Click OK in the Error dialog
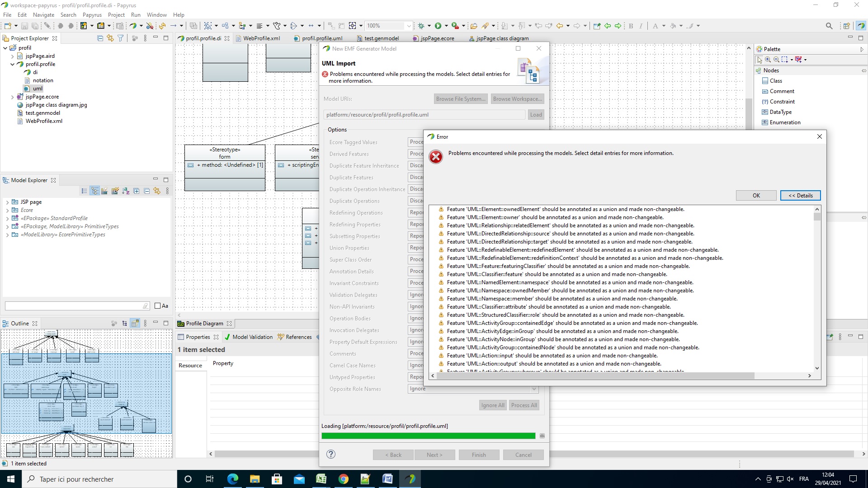Image resolution: width=868 pixels, height=488 pixels. coord(756,195)
